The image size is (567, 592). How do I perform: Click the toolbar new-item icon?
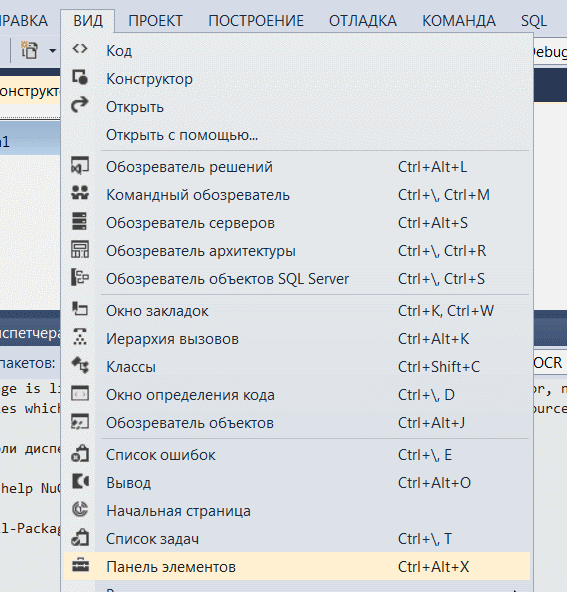[x=29, y=50]
